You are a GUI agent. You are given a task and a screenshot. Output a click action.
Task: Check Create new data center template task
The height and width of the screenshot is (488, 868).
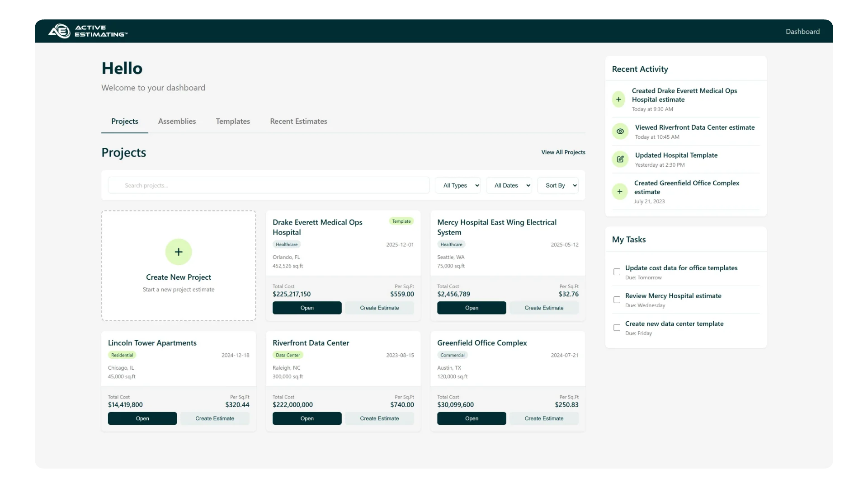point(617,328)
